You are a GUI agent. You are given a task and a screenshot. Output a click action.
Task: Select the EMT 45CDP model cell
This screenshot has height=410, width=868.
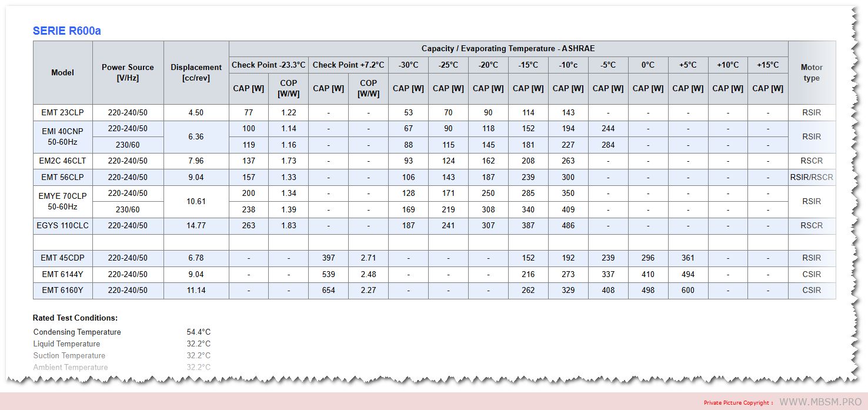click(62, 258)
